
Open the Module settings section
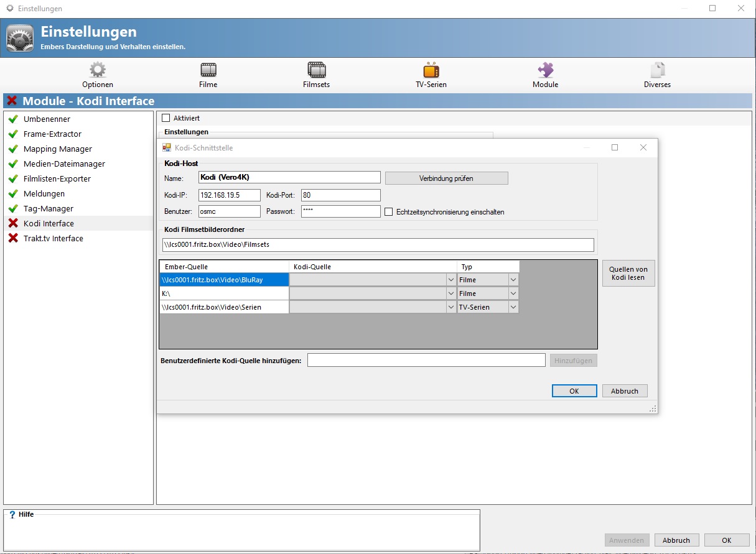pos(545,75)
